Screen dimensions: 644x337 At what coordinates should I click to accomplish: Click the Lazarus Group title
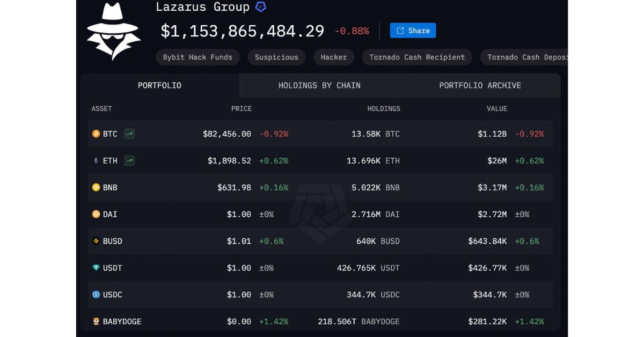203,7
